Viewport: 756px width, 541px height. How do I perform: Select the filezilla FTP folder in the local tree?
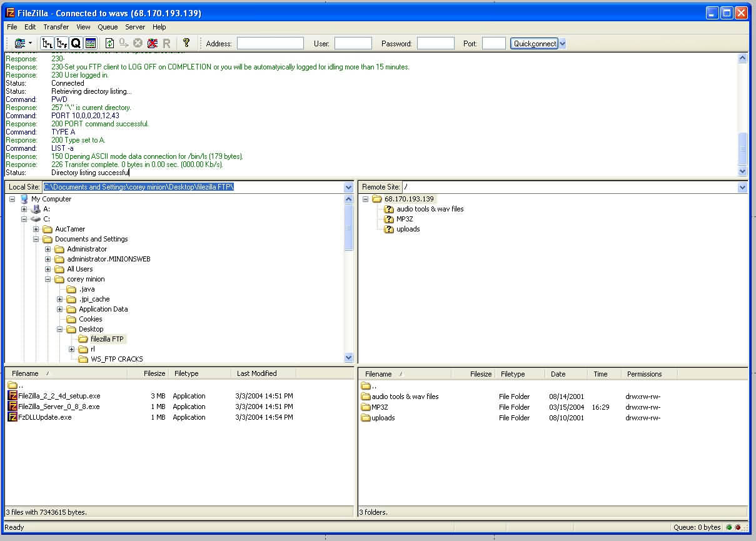pos(107,339)
